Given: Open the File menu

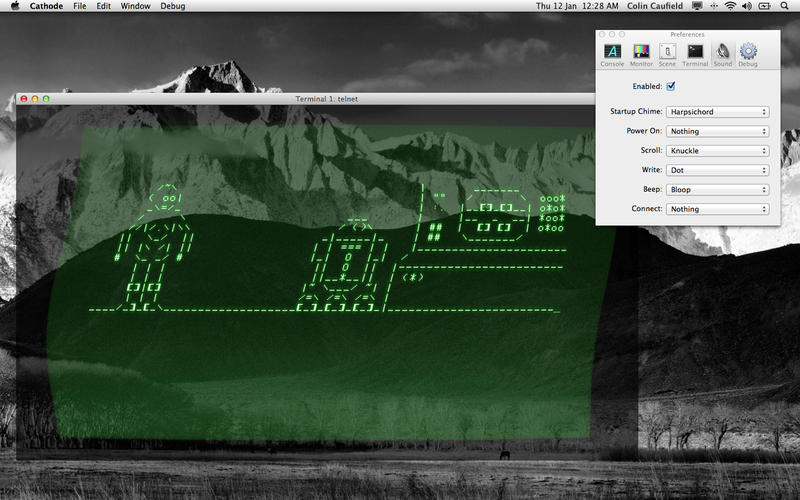Looking at the screenshot, I should point(79,6).
